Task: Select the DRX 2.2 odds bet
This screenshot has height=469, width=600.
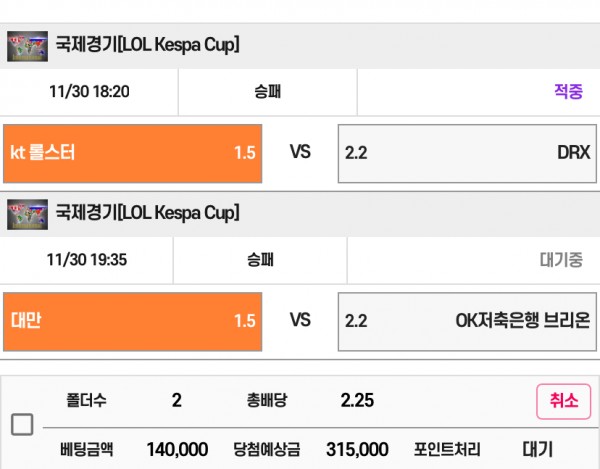Action: tap(467, 153)
